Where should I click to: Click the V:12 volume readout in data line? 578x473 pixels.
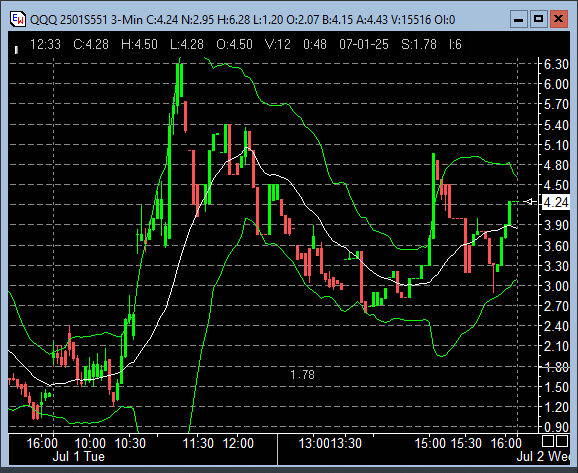278,45
